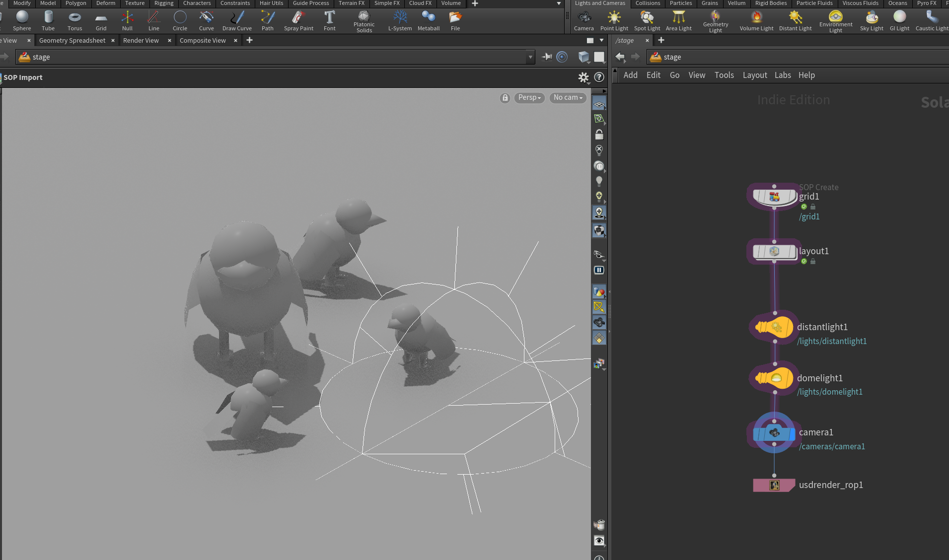
Task: Click the GI Light tool
Action: 899,21
